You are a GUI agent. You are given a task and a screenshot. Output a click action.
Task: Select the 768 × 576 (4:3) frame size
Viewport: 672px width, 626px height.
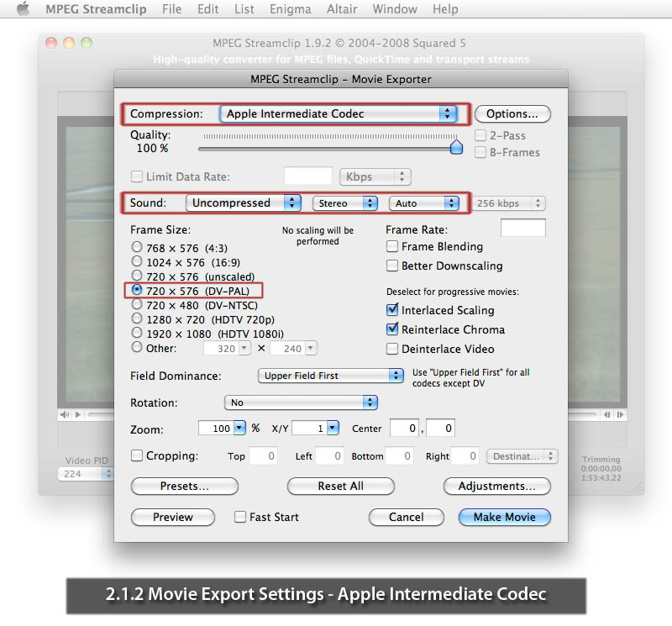click(x=137, y=247)
